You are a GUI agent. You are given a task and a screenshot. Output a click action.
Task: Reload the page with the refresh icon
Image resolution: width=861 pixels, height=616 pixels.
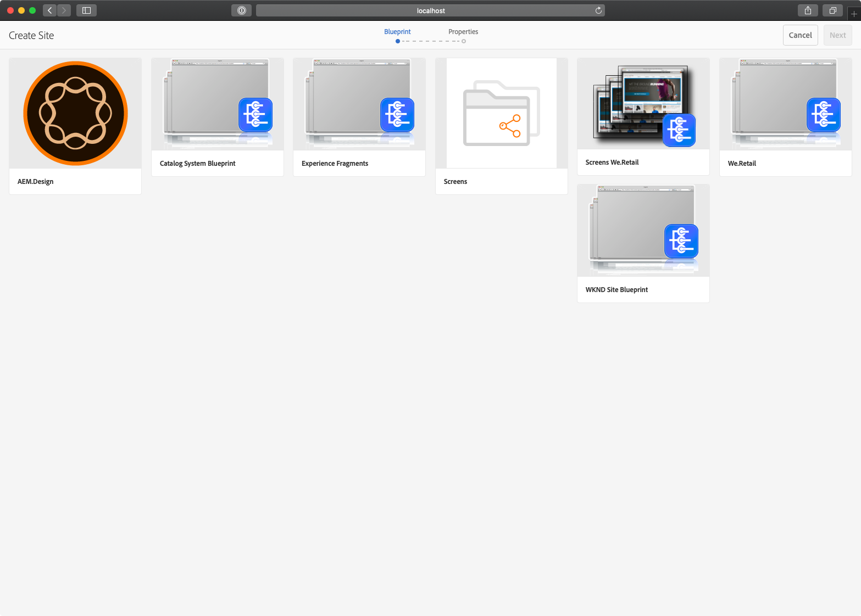point(598,10)
